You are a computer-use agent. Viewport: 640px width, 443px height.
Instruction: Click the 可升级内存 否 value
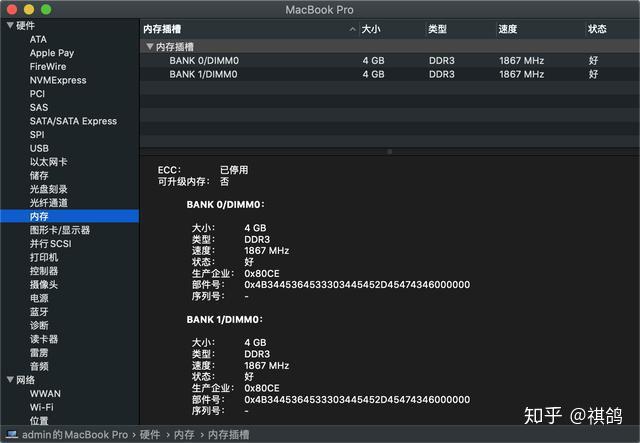tap(224, 181)
